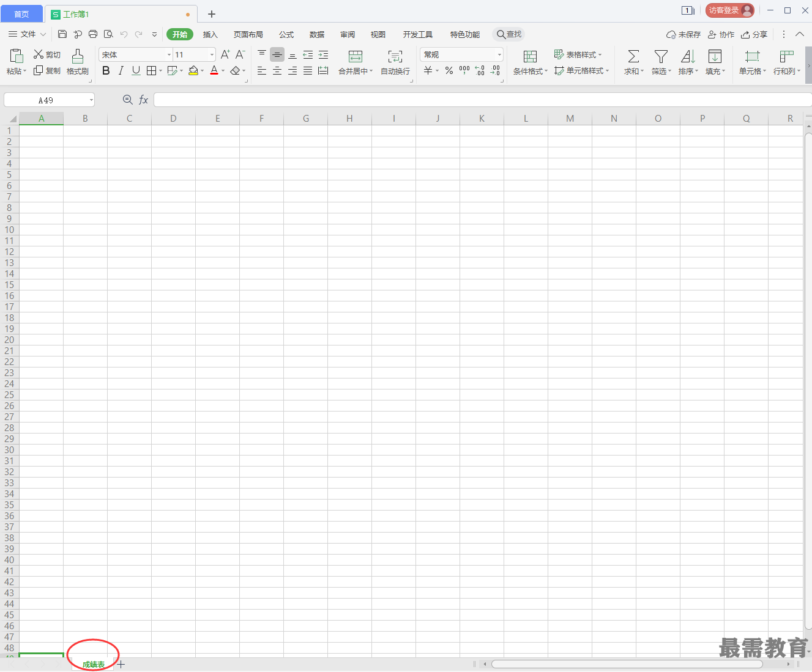Expand the borders dropdown arrow

[x=161, y=71]
